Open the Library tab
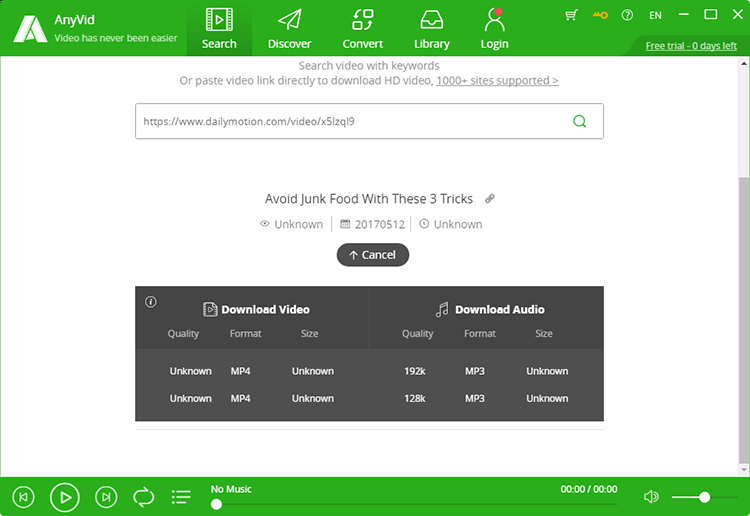Screen dimensions: 750x516 coord(431,28)
